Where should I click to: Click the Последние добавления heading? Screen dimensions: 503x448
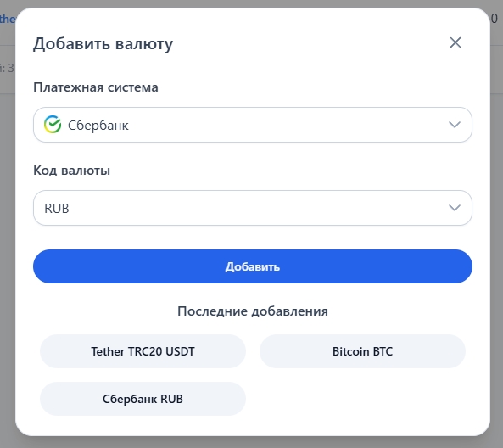pos(253,311)
